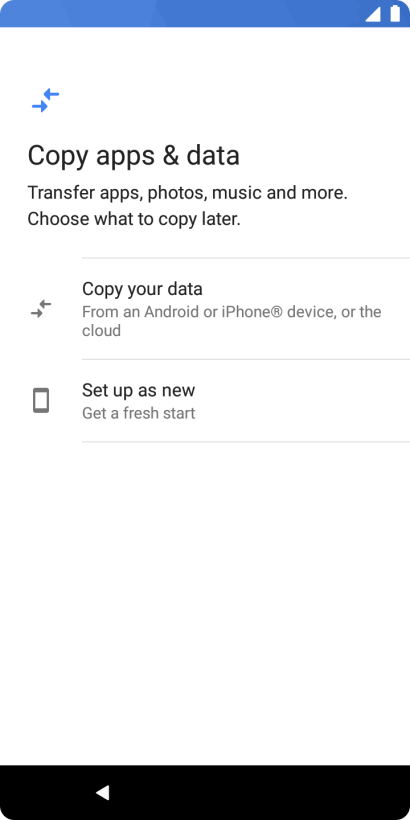Tap the signal strength status icon
The image size is (410, 820).
[x=372, y=14]
